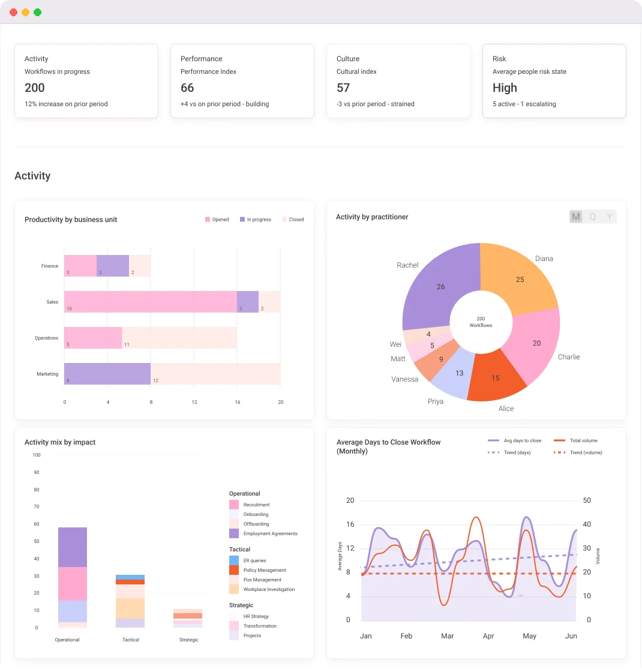Open the Culture summary card
Viewport: 642px width, 672px height.
398,81
